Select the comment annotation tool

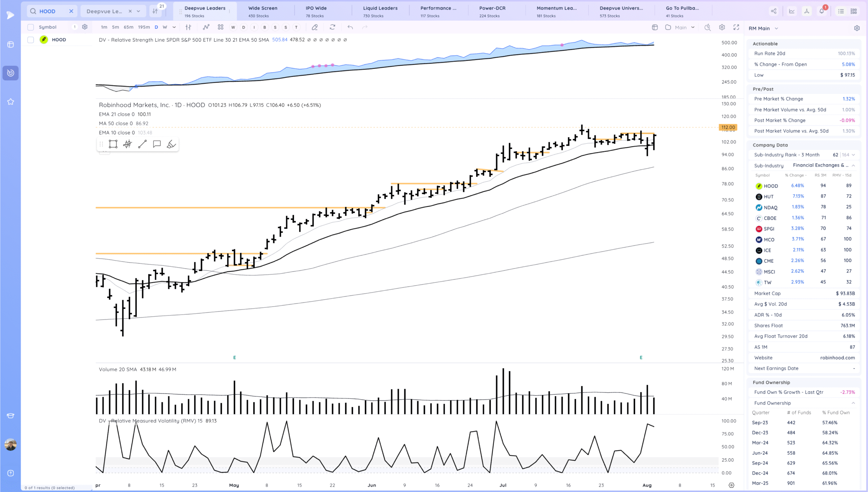click(157, 144)
